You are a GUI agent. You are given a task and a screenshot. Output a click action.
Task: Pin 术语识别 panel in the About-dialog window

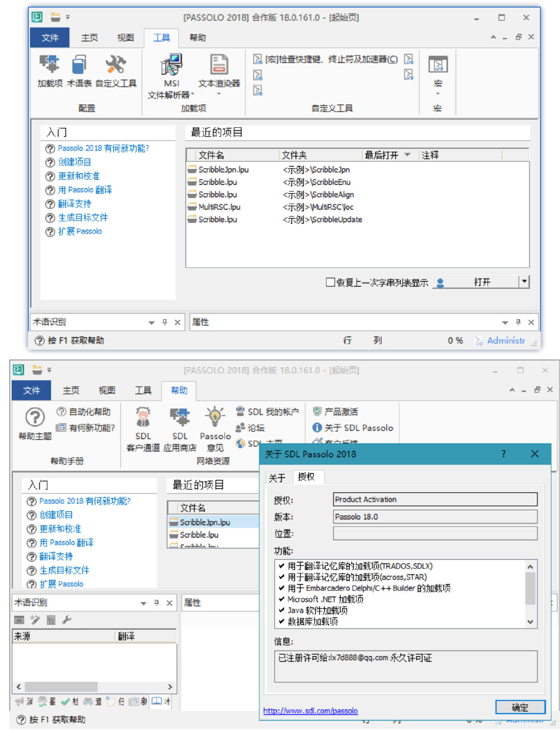pyautogui.click(x=157, y=603)
